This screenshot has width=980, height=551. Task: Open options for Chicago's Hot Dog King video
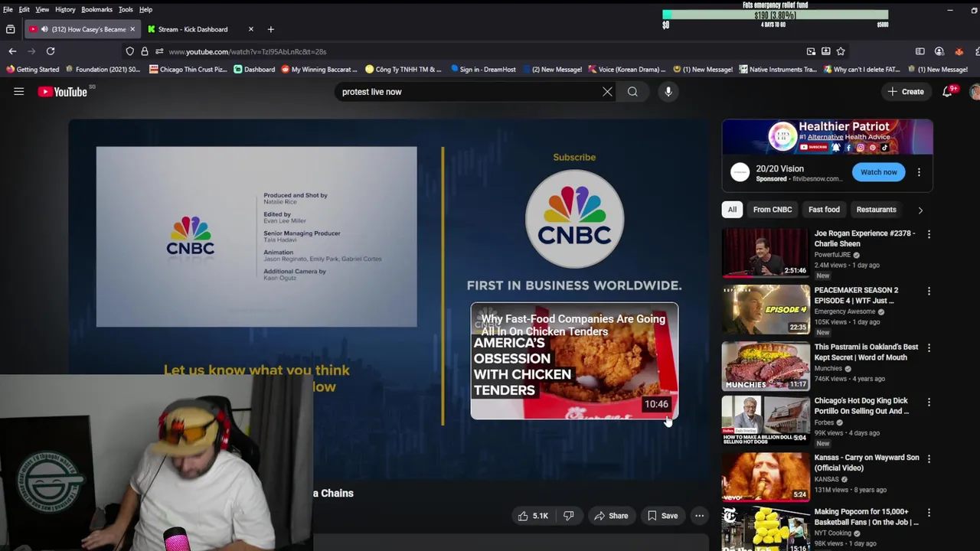[929, 402]
